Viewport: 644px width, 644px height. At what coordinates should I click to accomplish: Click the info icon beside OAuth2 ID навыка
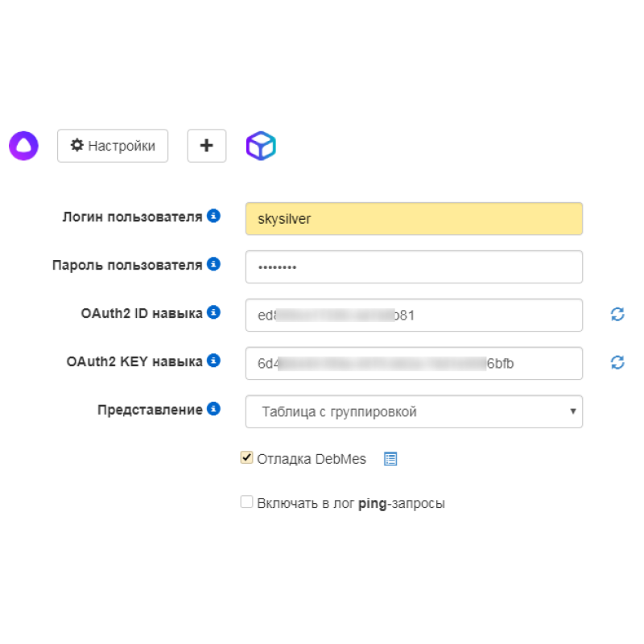(213, 312)
